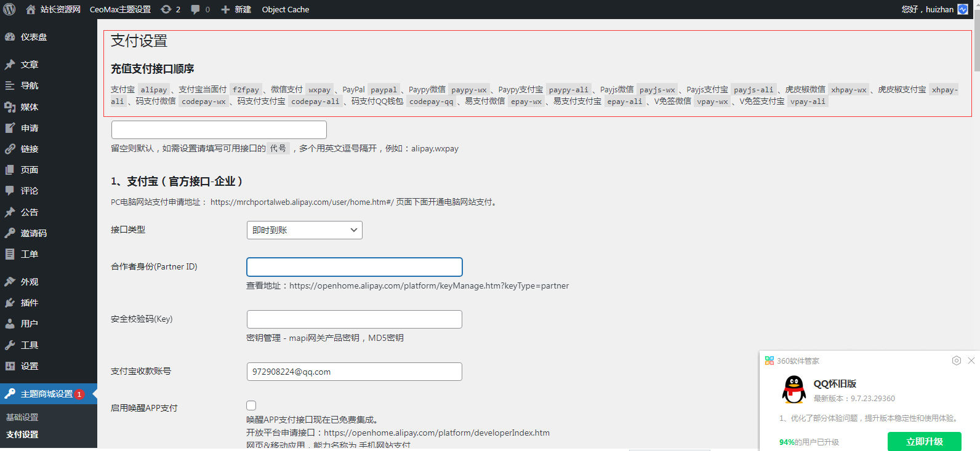Click the mrchportalweb.alipay.com address text
This screenshot has height=451, width=980.
(302, 202)
